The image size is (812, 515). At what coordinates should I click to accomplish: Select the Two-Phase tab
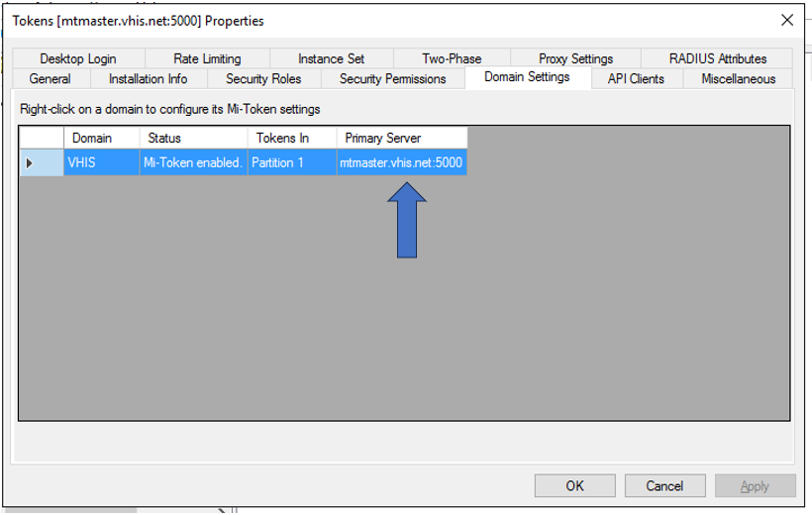(452, 58)
